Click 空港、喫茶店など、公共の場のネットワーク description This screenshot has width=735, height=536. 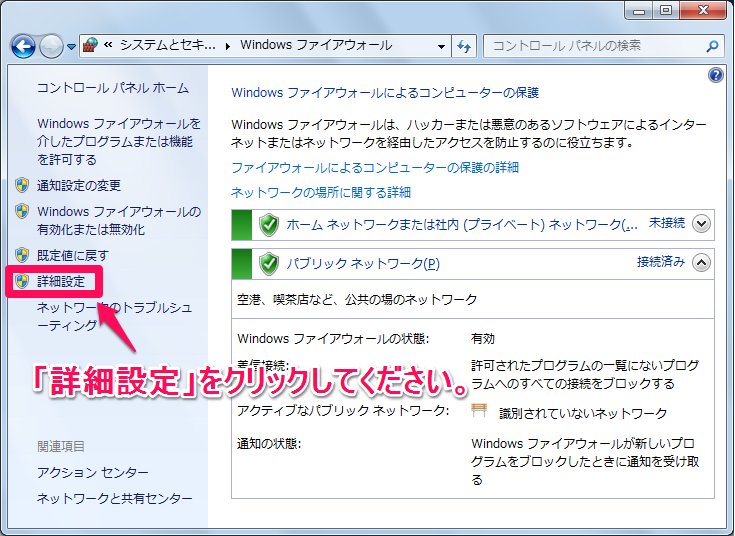357,300
